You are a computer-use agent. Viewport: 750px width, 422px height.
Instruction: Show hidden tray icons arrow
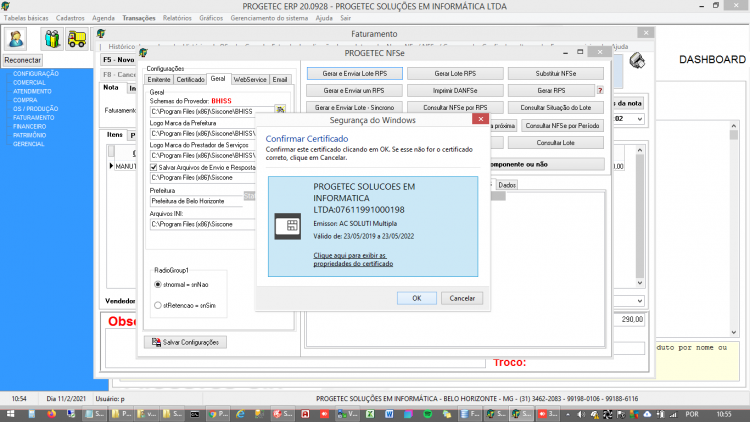tap(568, 414)
